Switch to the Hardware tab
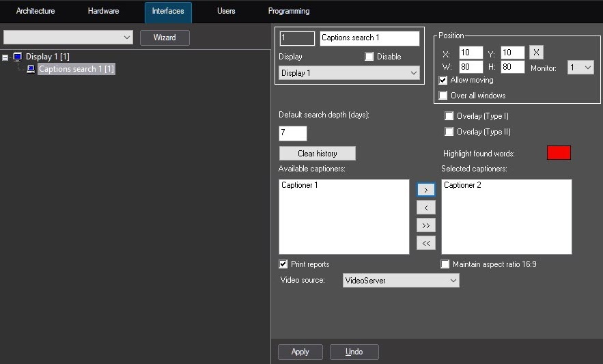603x364 pixels. point(103,12)
